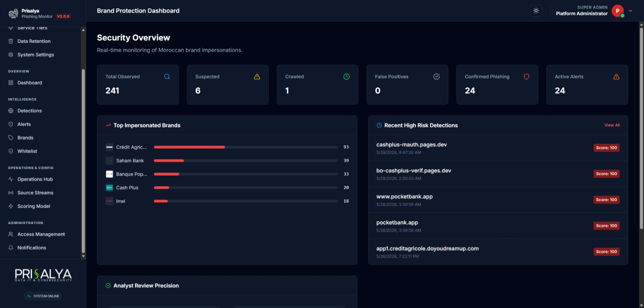644x308 pixels.
Task: Click the Whitelist shield icon
Action: [11, 151]
